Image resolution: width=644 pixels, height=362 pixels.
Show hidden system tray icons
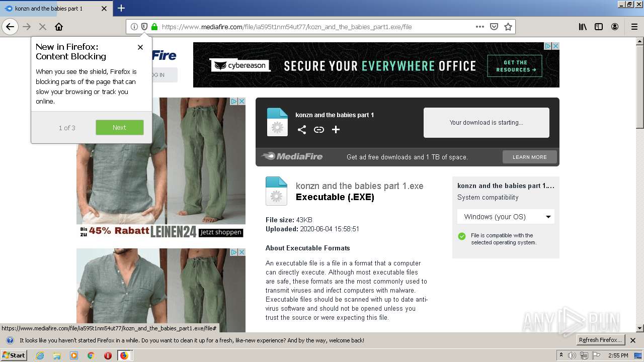pos(561,355)
